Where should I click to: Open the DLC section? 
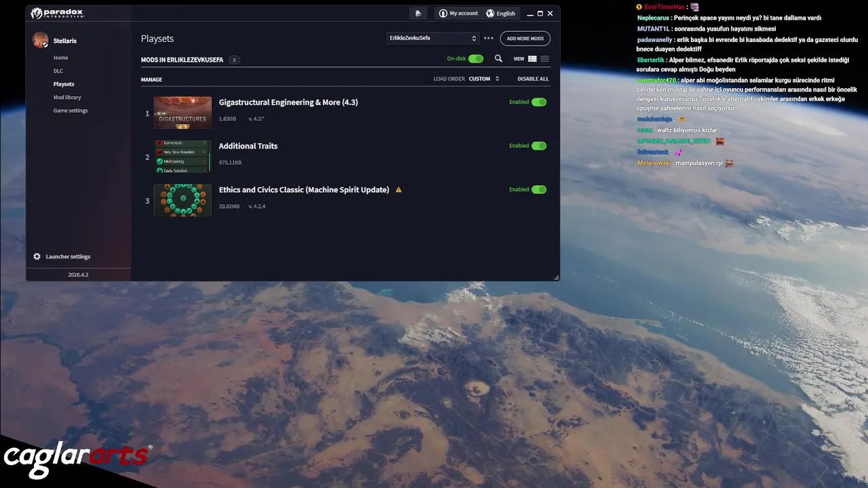point(58,70)
